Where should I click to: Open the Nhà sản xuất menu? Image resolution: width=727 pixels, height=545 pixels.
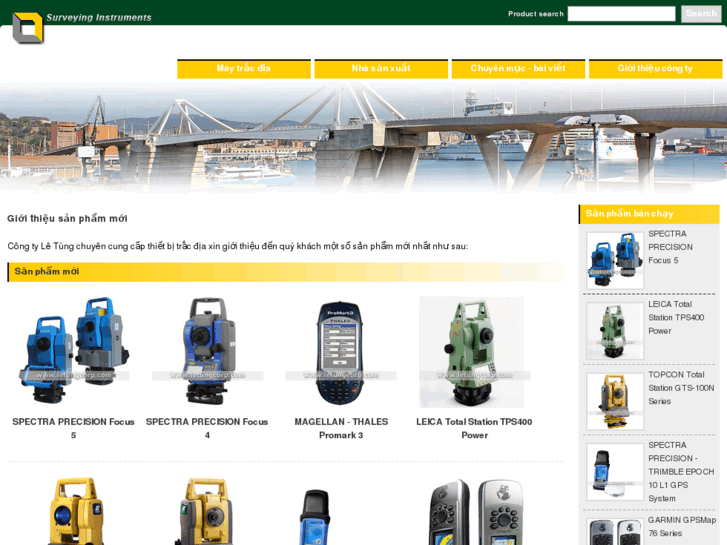coord(381,69)
